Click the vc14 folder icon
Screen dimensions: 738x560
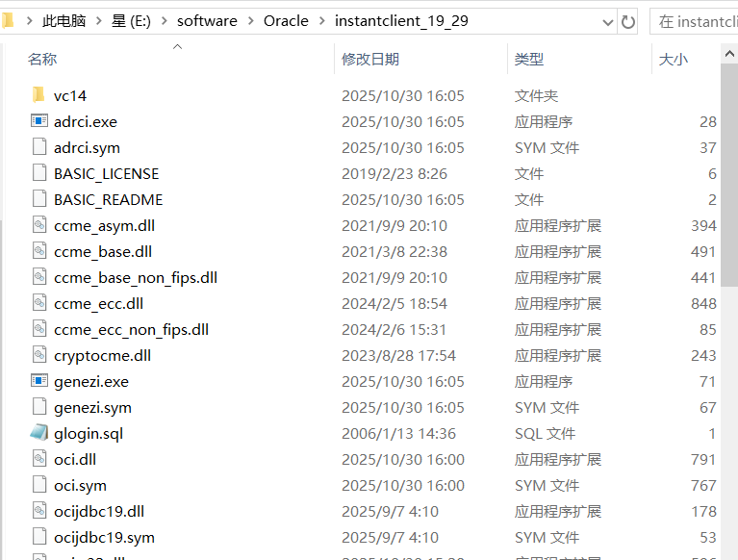[39, 94]
